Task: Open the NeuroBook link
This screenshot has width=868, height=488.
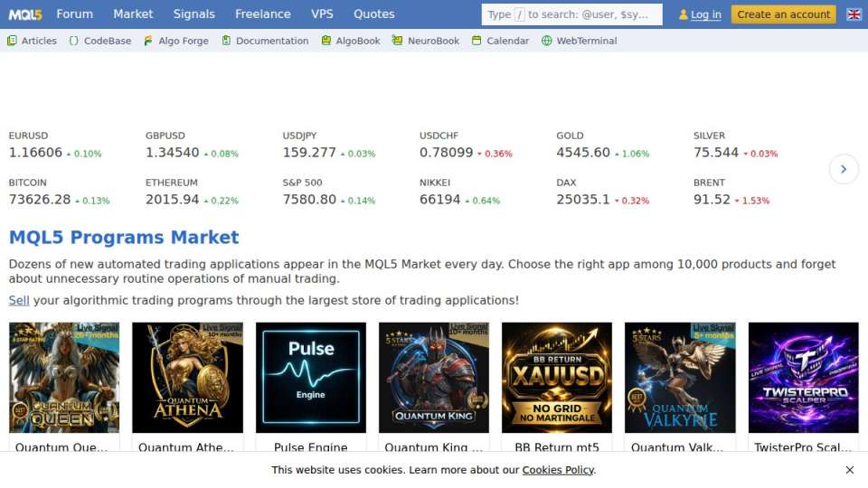Action: [x=433, y=41]
